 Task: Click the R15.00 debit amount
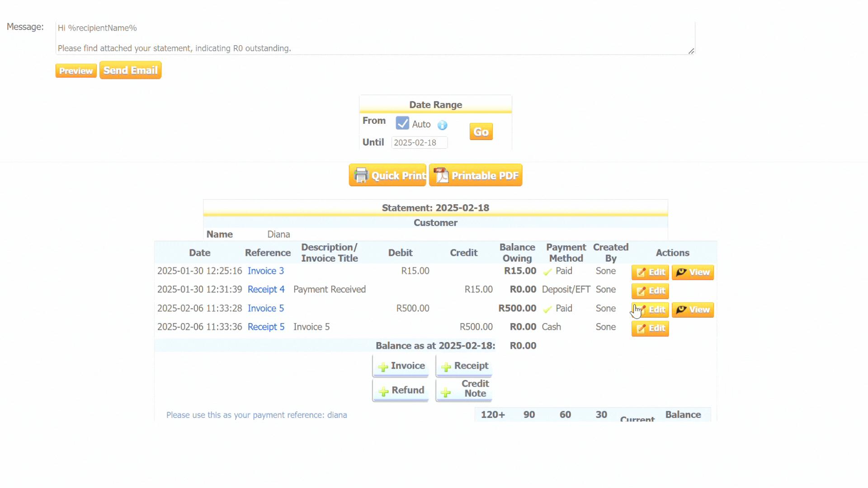coord(415,271)
